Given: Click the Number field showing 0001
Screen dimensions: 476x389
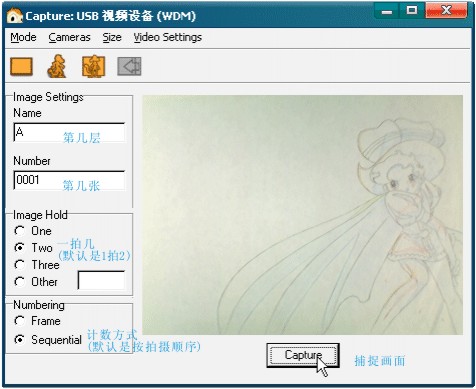Looking at the screenshot, I should pos(69,180).
